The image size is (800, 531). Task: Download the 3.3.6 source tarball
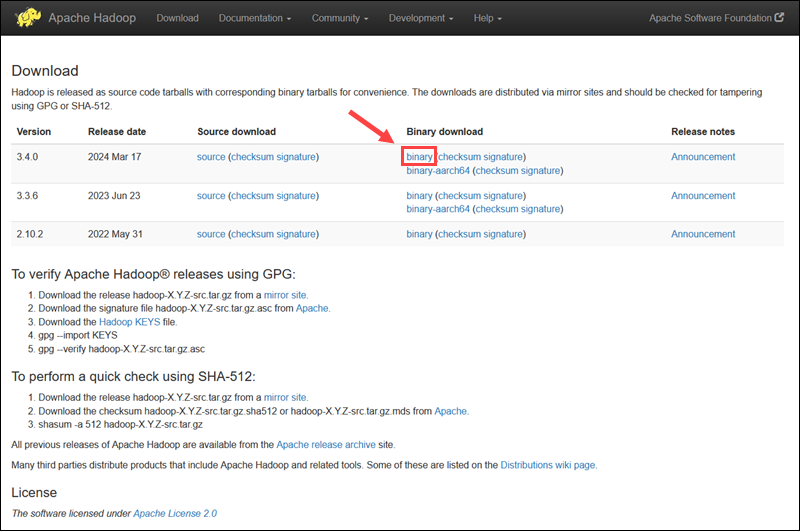tap(211, 195)
